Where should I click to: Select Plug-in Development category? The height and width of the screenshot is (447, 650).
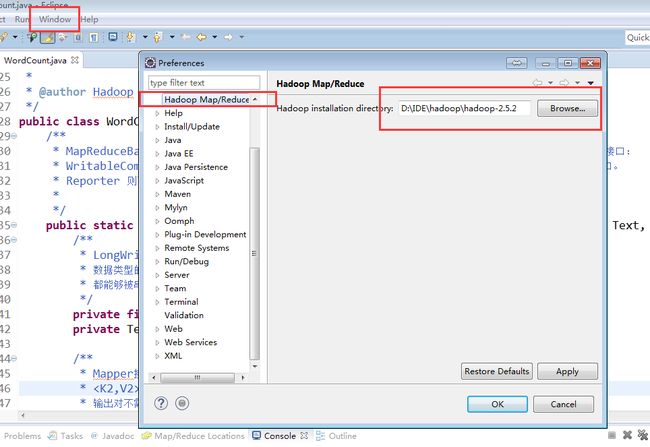pos(205,234)
